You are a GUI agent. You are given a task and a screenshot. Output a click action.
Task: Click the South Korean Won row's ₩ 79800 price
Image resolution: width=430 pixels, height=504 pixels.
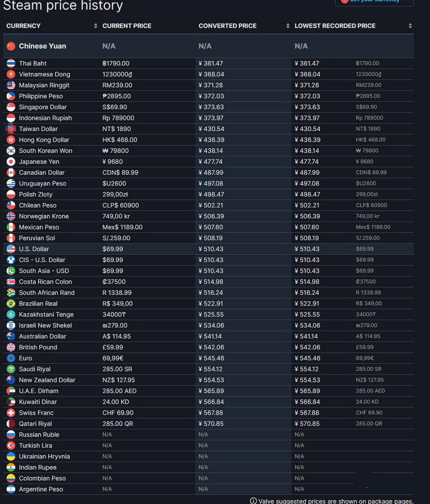click(116, 151)
